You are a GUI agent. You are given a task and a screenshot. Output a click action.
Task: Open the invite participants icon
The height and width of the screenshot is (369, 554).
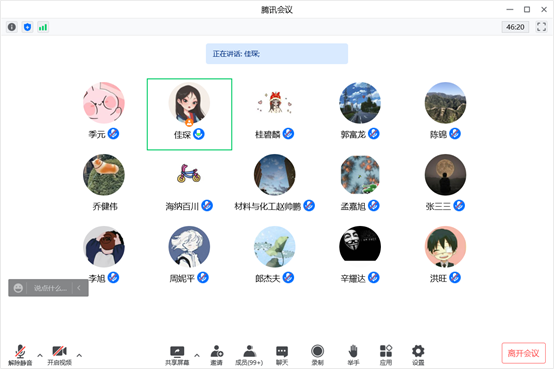217,356
